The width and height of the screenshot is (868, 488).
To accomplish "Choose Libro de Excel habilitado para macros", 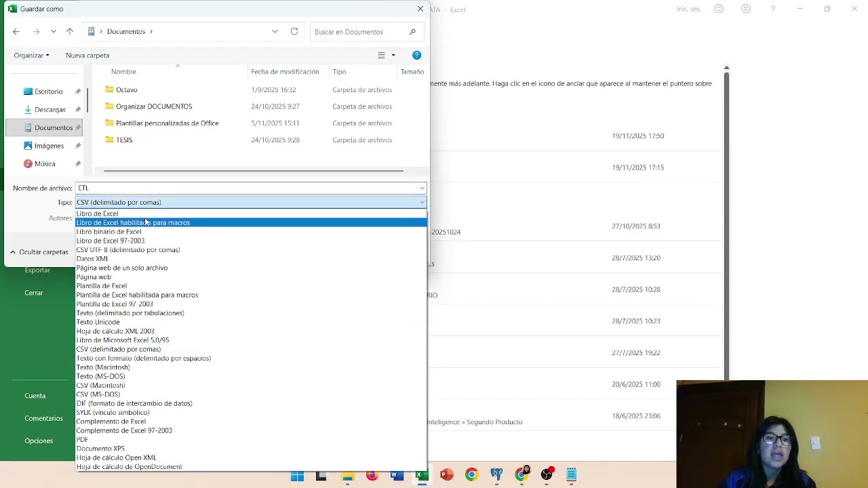I will [x=251, y=222].
